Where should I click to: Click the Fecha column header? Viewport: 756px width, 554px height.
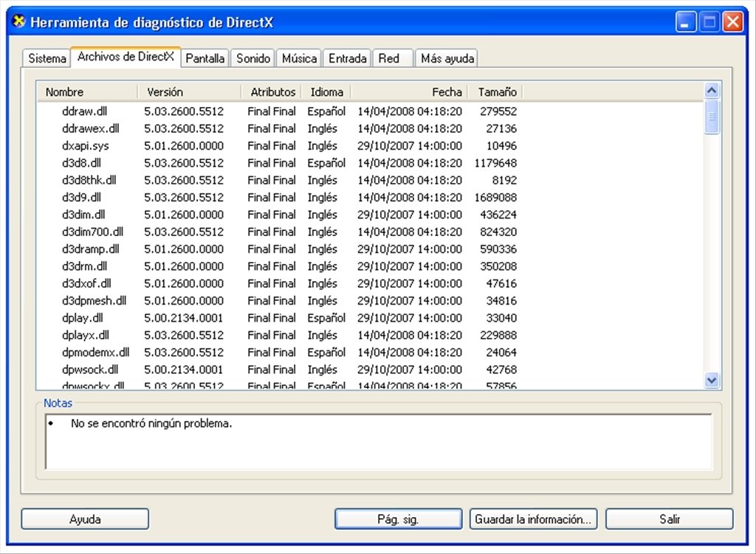408,91
